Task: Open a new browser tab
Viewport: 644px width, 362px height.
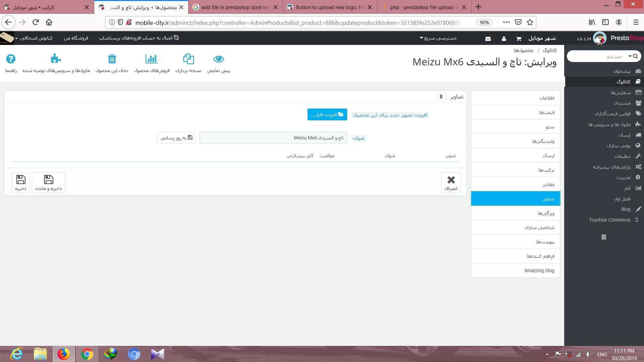Action: tap(478, 7)
